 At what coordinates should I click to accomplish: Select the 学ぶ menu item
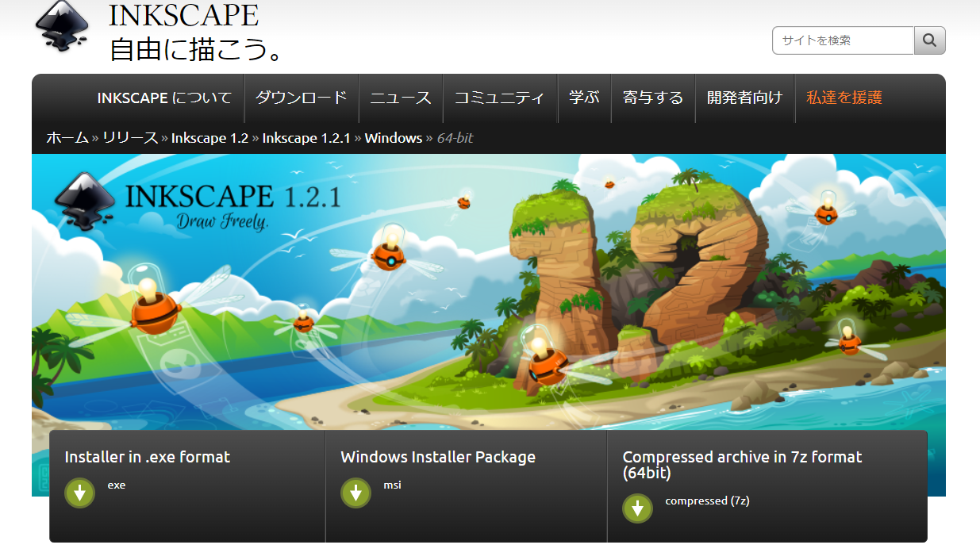(584, 98)
